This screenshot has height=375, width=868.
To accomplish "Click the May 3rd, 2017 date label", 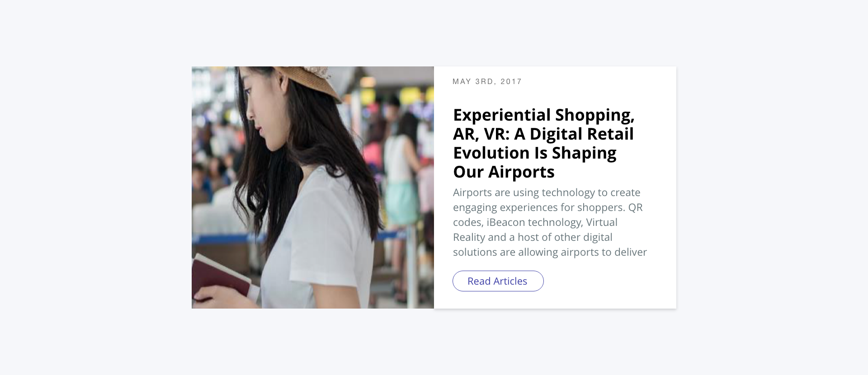I will 487,82.
